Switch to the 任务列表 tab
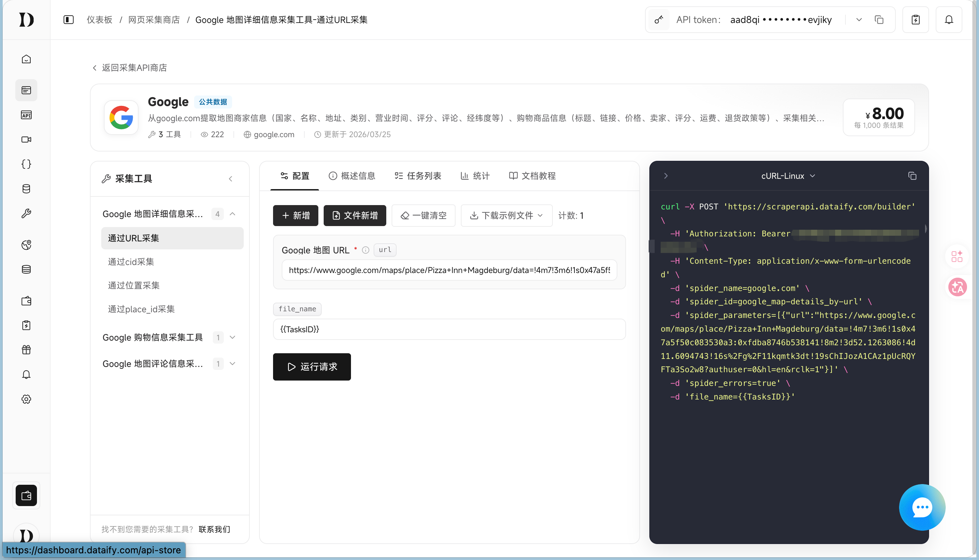The height and width of the screenshot is (560, 979). pyautogui.click(x=418, y=176)
